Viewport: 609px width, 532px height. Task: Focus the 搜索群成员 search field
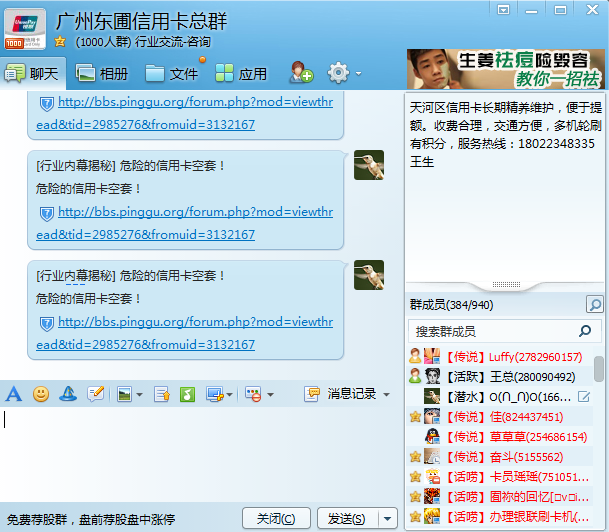click(505, 331)
